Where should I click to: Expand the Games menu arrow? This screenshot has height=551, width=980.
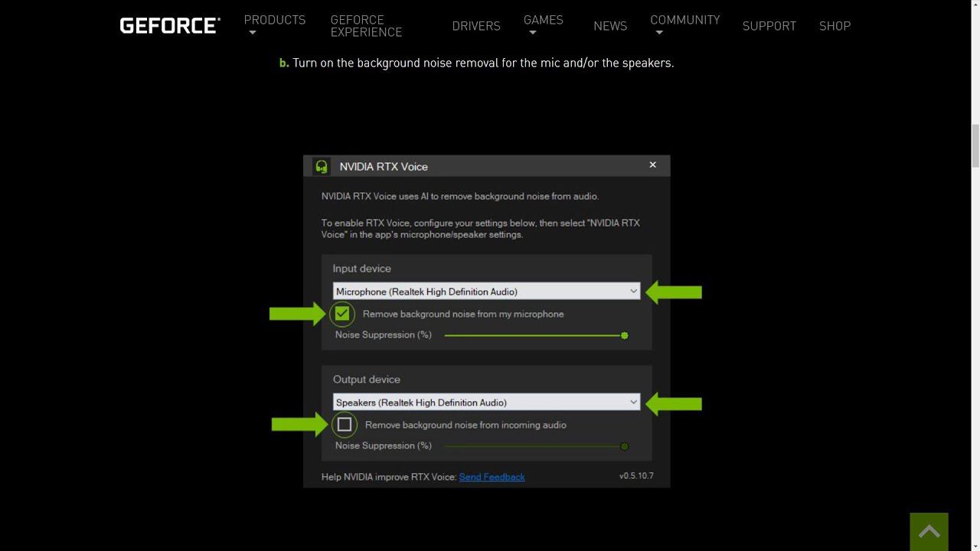pyautogui.click(x=533, y=33)
